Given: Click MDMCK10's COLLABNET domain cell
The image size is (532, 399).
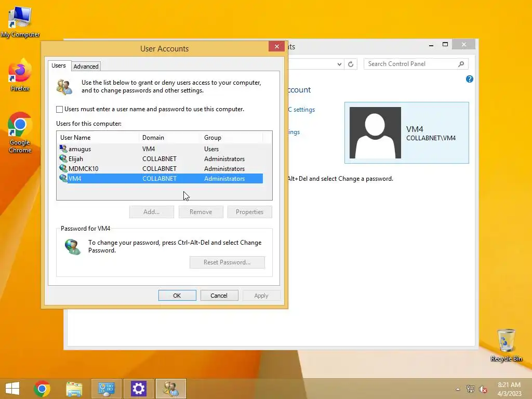Looking at the screenshot, I should coord(159,169).
